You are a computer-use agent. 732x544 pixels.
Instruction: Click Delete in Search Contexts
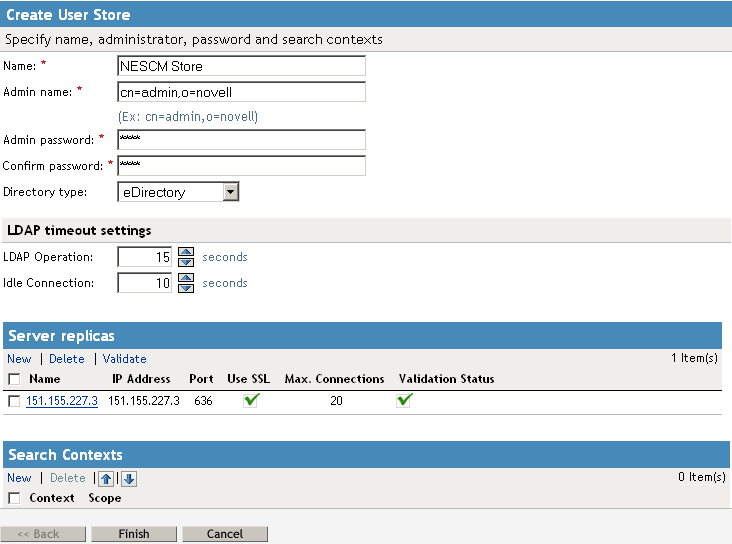(x=68, y=478)
